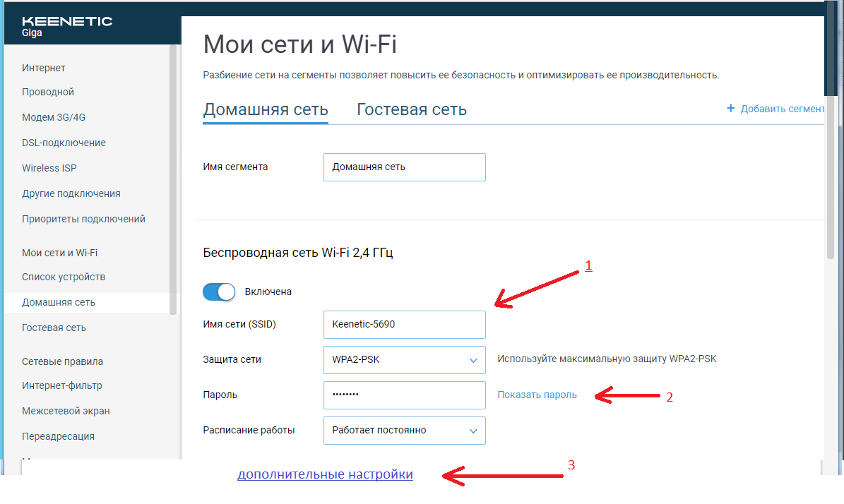
Task: Open Проводной in the sidebar
Action: 48,92
